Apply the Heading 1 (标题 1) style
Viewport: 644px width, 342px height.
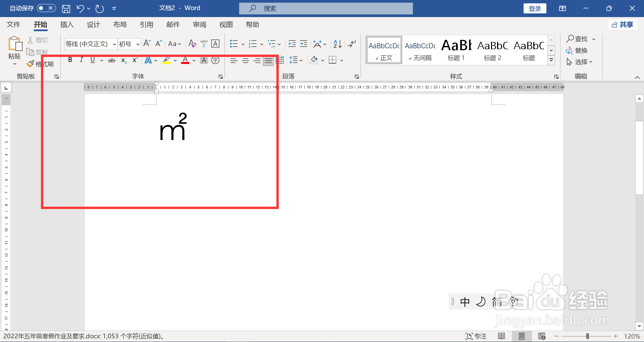[456, 50]
